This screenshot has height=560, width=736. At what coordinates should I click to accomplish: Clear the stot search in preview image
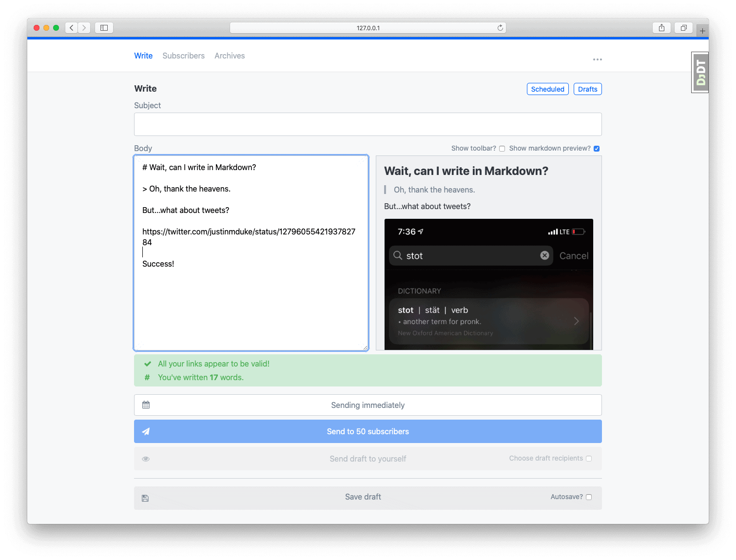click(x=544, y=255)
